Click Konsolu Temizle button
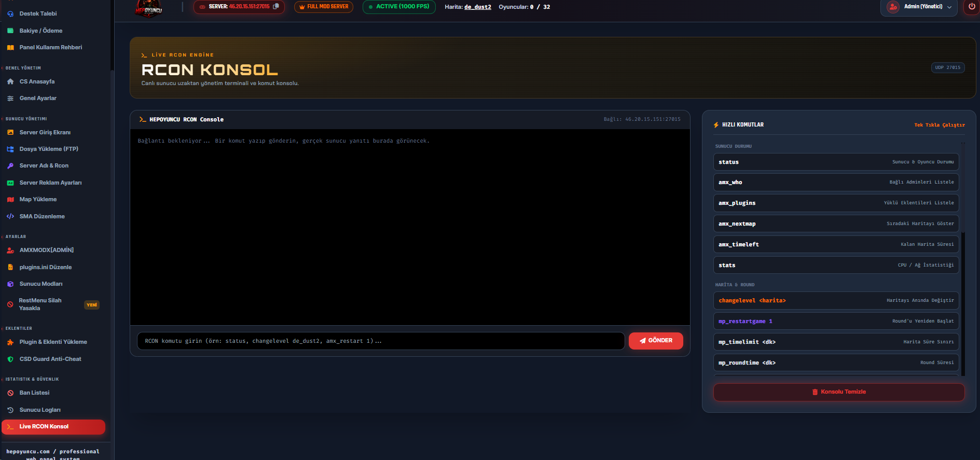The width and height of the screenshot is (980, 460). click(839, 392)
